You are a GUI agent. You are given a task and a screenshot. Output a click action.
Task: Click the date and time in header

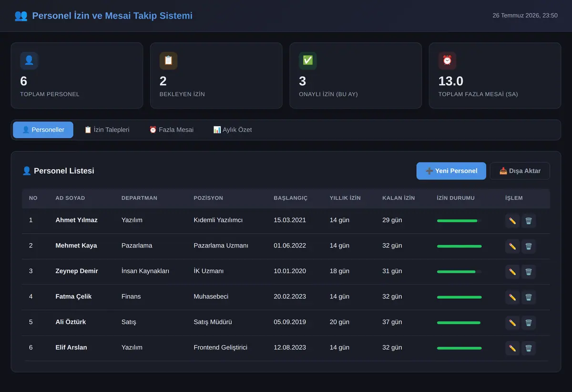coord(525,16)
